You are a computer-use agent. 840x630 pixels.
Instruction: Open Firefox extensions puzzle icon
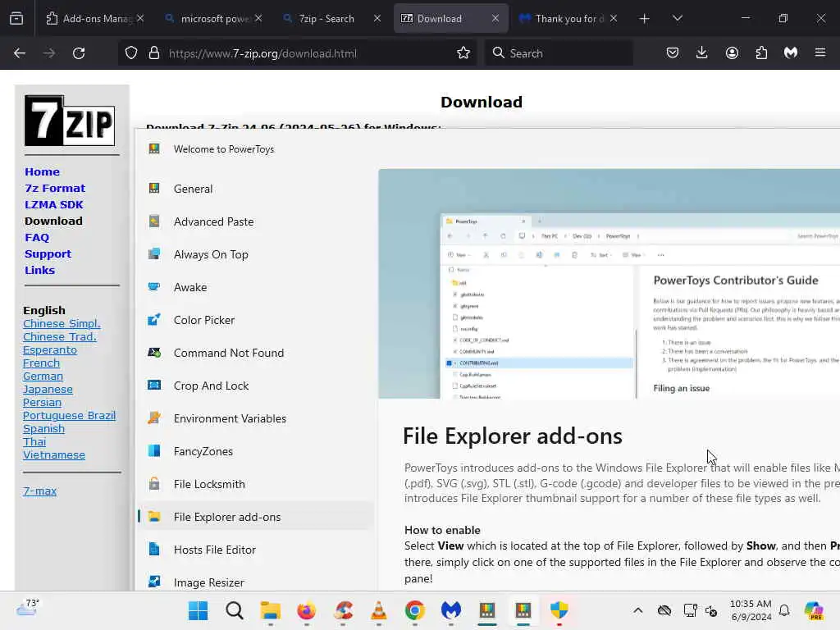(761, 53)
